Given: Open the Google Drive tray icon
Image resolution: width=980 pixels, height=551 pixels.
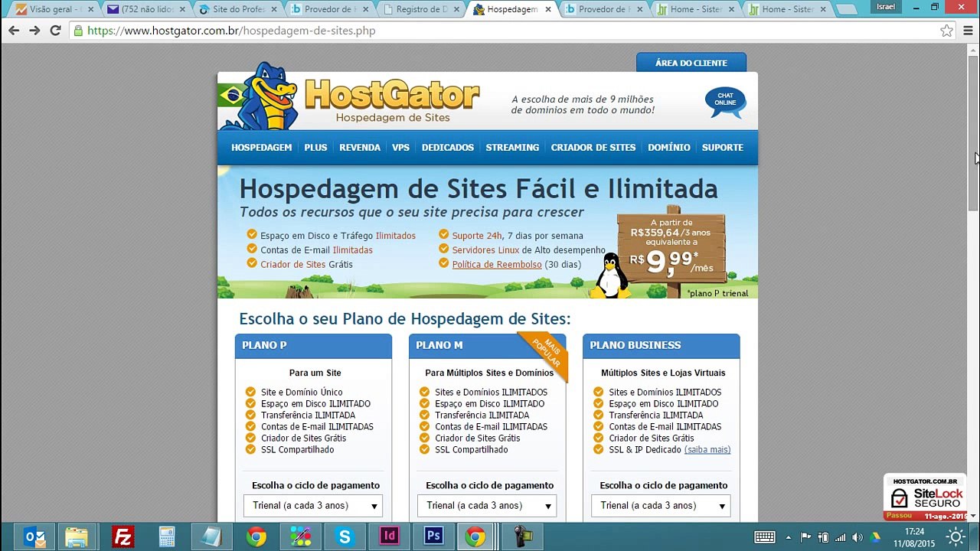Looking at the screenshot, I should pyautogui.click(x=875, y=537).
